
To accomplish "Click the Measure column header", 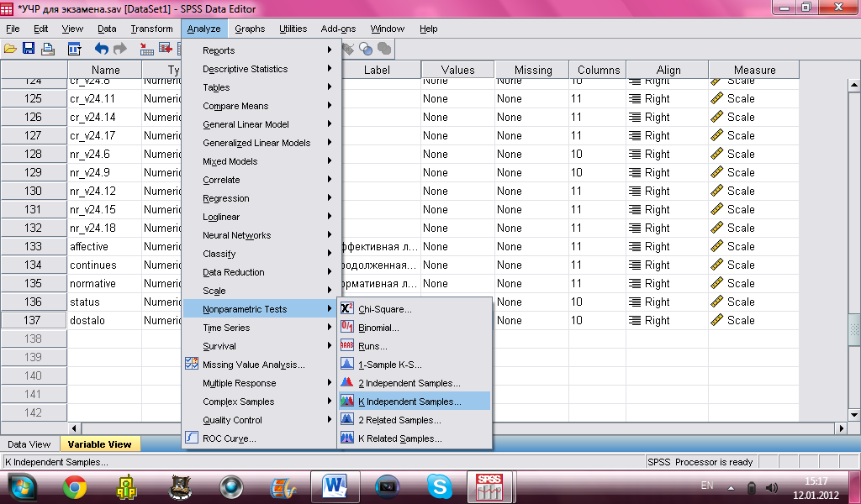I will [x=754, y=71].
